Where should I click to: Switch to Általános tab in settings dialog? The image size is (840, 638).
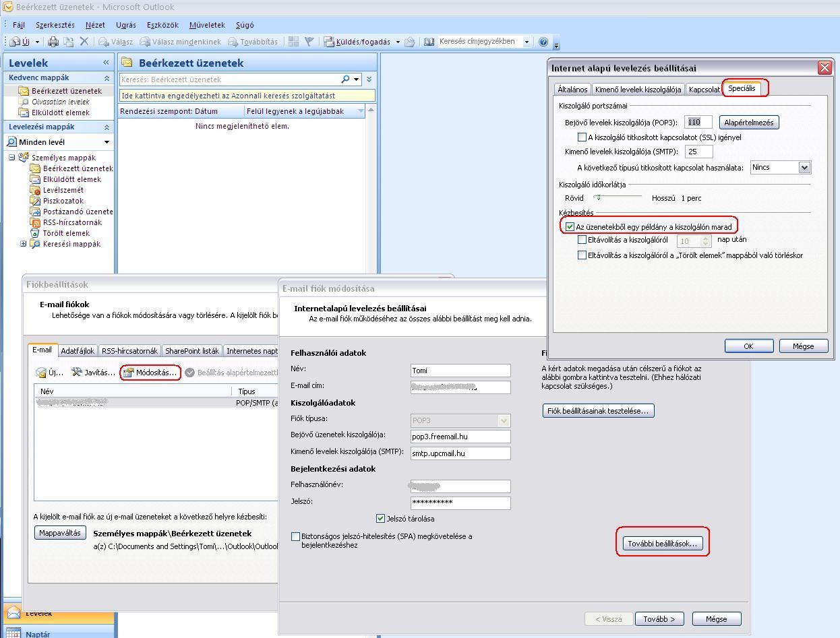pos(573,90)
